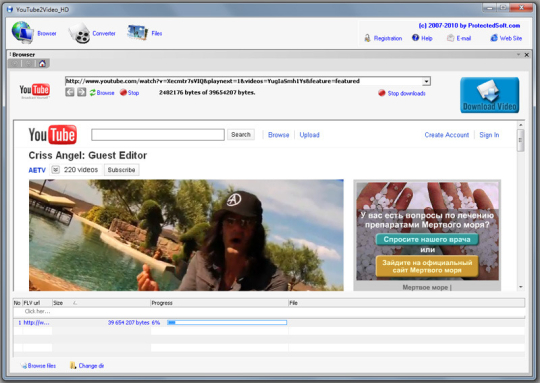The image size is (540, 383).
Task: Click the Create Account link
Action: point(447,135)
